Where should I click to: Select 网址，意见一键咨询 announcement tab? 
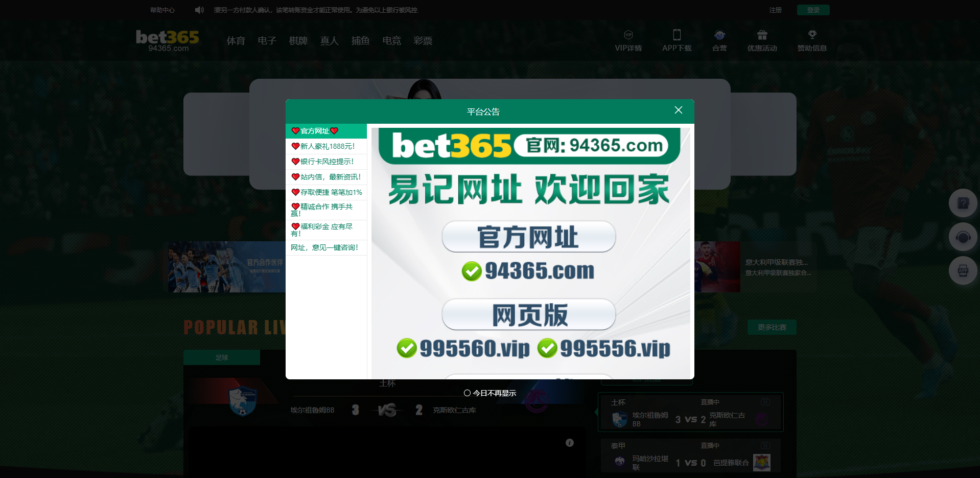tap(326, 247)
